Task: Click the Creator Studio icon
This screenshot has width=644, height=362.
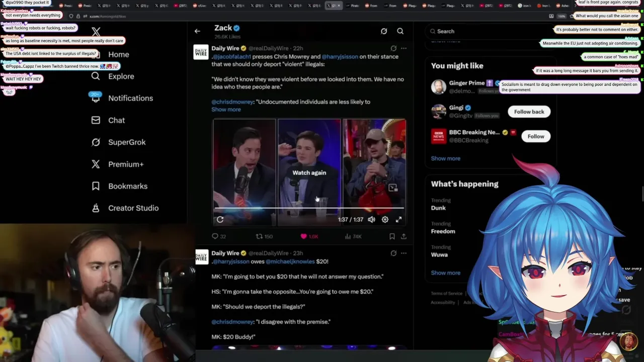Action: pyautogui.click(x=96, y=208)
